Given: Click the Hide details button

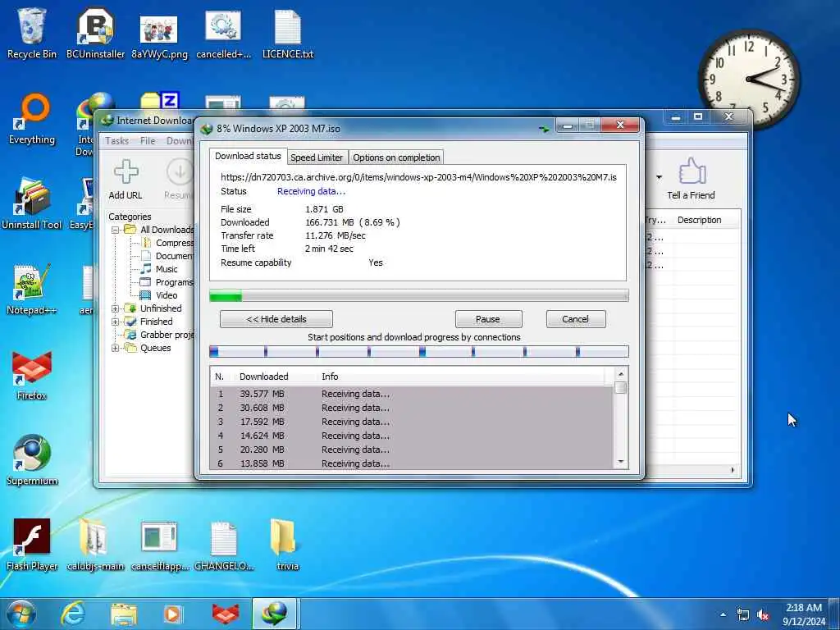Looking at the screenshot, I should 276,319.
